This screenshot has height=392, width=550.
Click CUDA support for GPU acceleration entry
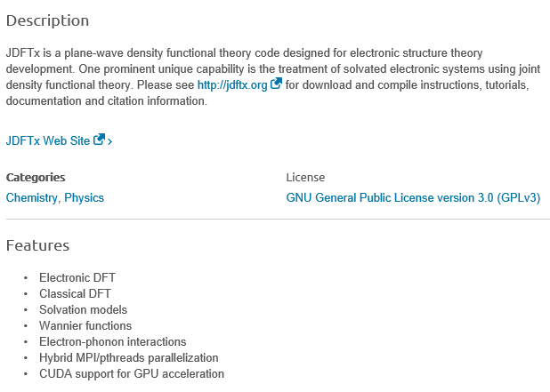tap(132, 374)
